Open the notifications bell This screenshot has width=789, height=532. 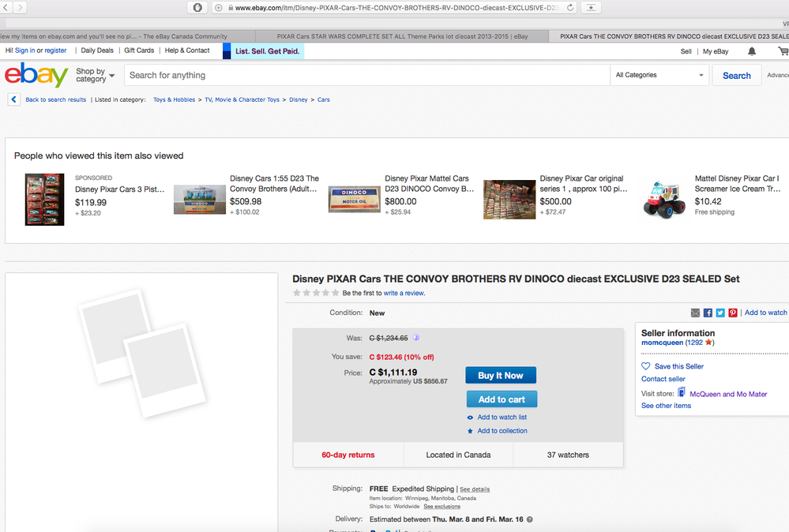point(751,51)
